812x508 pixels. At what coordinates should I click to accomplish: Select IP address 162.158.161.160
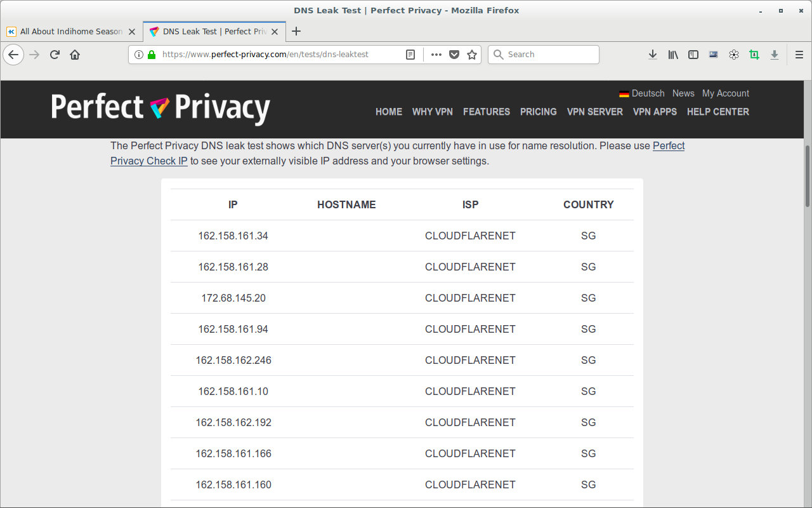(233, 485)
